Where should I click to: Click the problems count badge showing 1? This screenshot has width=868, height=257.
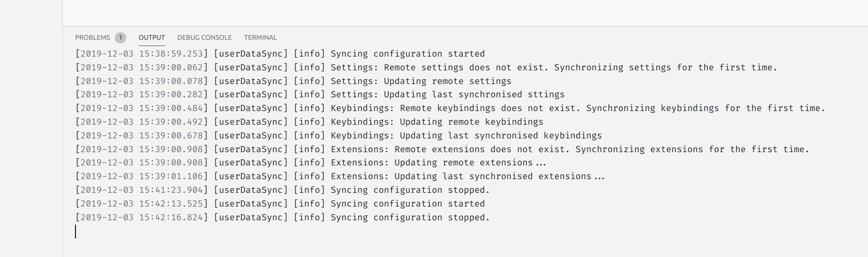coord(120,37)
